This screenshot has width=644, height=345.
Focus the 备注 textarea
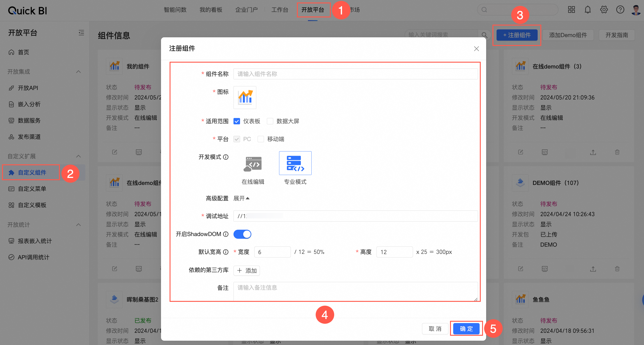355,291
